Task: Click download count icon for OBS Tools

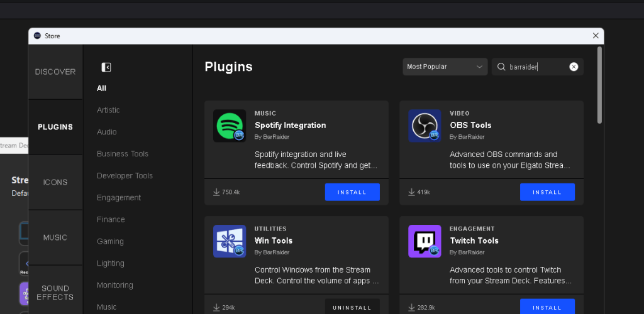Action: [x=411, y=192]
